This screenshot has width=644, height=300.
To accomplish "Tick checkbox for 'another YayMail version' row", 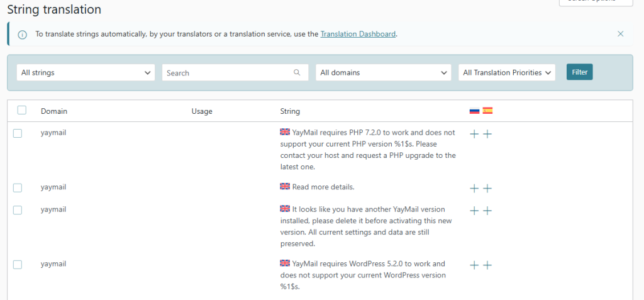I will click(x=17, y=210).
